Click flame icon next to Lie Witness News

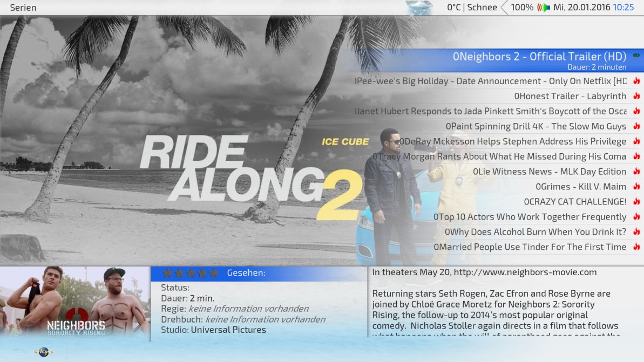[x=636, y=172]
